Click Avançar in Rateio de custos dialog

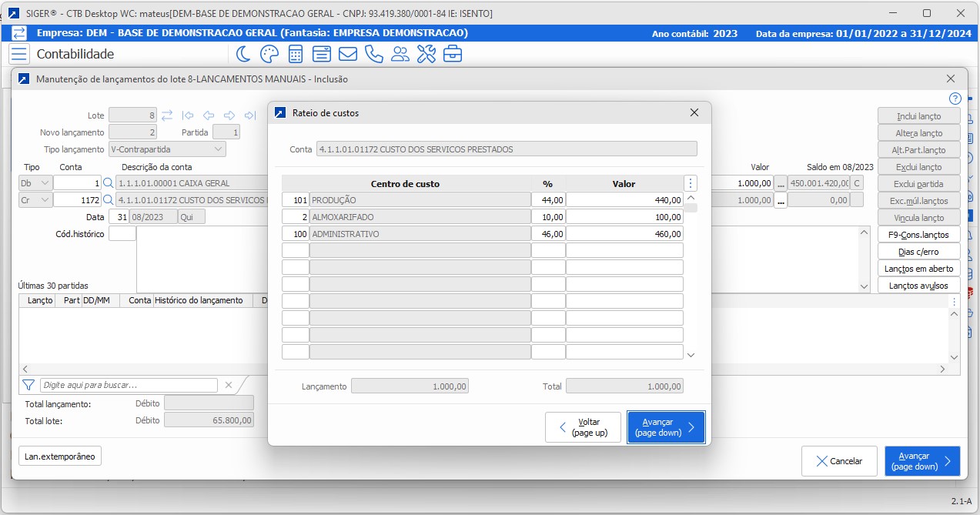pyautogui.click(x=666, y=427)
